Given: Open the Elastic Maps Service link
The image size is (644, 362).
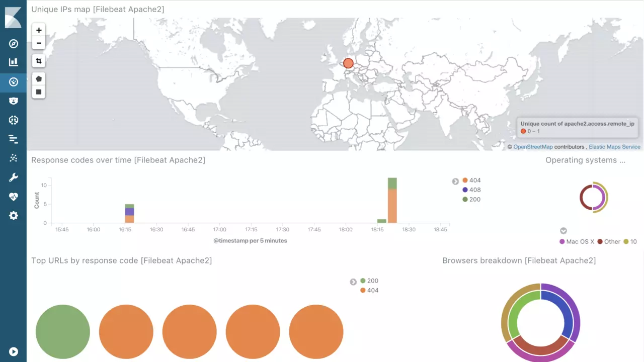Looking at the screenshot, I should click(614, 147).
